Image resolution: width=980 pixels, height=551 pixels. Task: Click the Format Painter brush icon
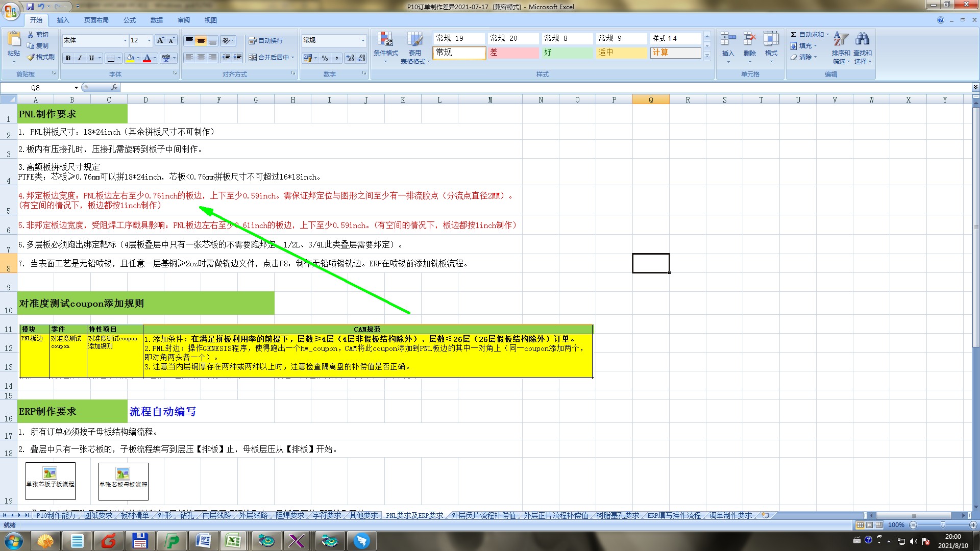[31, 57]
